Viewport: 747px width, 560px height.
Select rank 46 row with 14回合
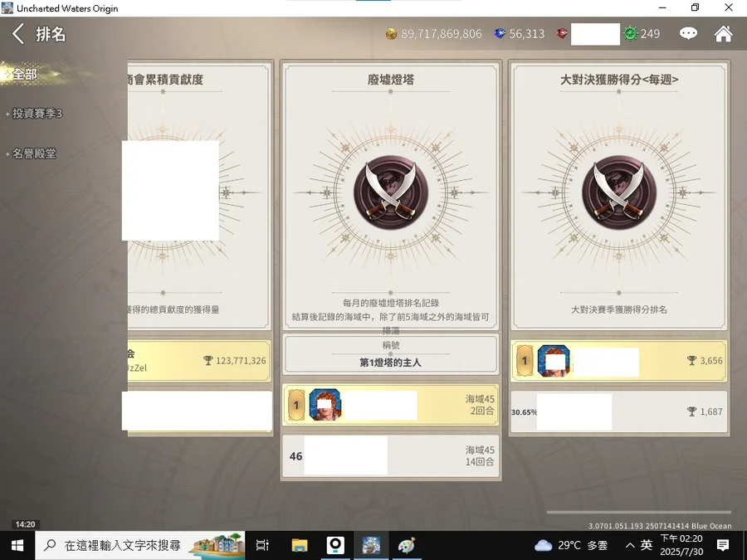tap(390, 455)
